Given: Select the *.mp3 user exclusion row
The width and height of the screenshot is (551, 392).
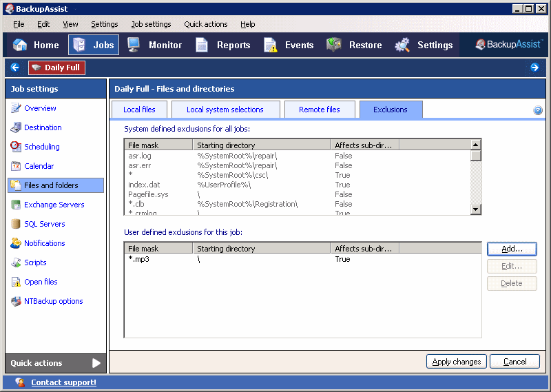Looking at the screenshot, I should click(x=302, y=259).
